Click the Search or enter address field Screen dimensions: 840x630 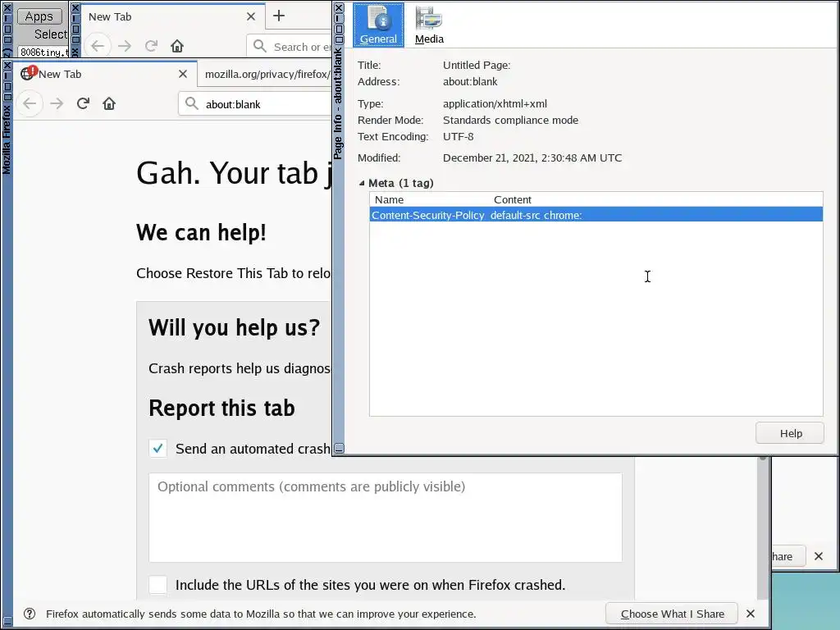(x=290, y=47)
